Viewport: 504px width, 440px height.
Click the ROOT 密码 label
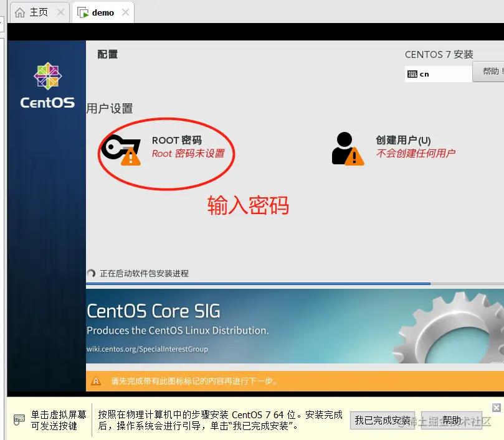[x=177, y=141]
